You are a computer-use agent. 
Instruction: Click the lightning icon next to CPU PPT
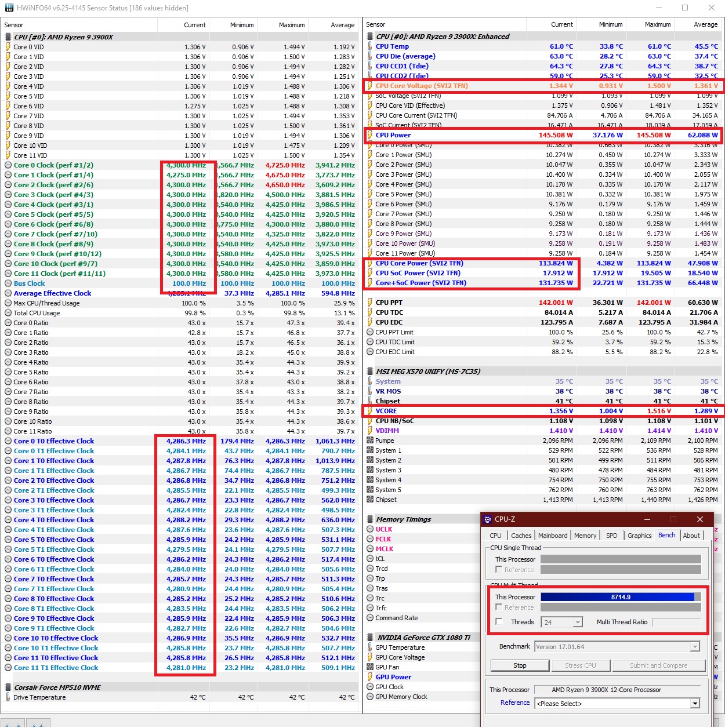[x=370, y=303]
